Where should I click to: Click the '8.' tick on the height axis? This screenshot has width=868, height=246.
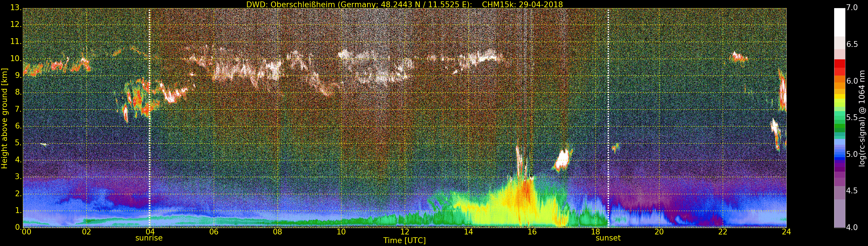click(x=18, y=92)
